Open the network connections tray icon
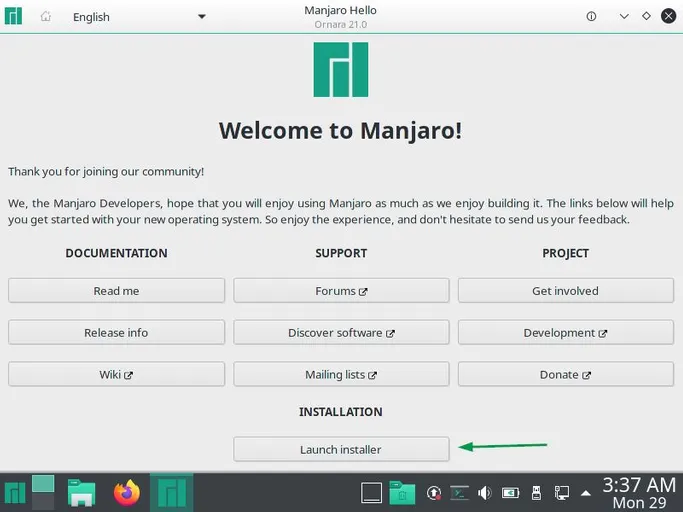Image resolution: width=683 pixels, height=512 pixels. (562, 493)
